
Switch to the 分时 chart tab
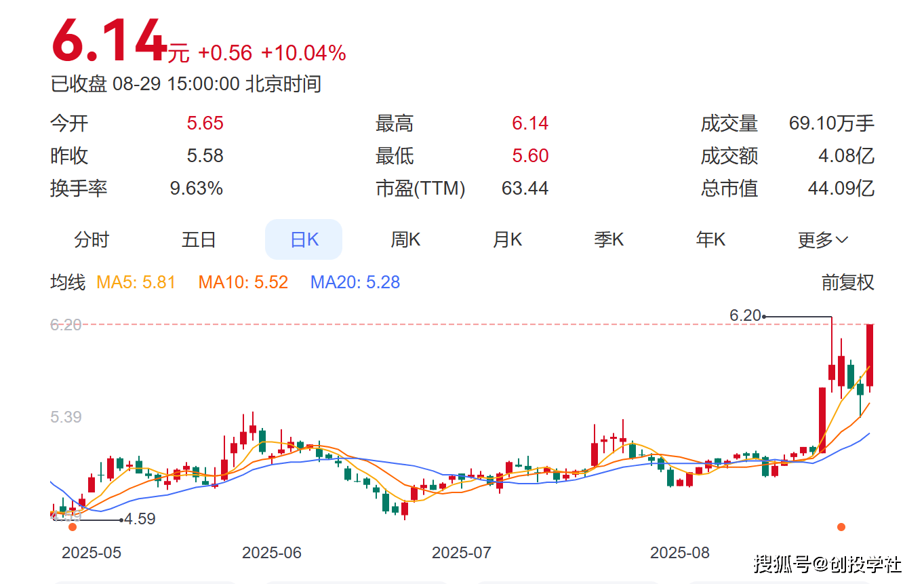pos(91,239)
